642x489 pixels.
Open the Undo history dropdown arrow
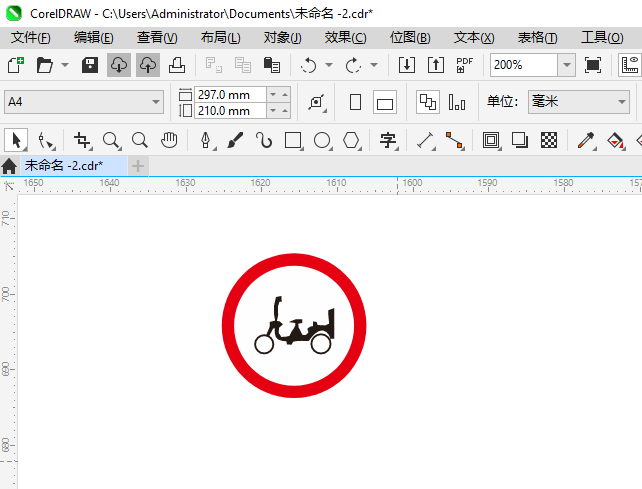pyautogui.click(x=329, y=65)
